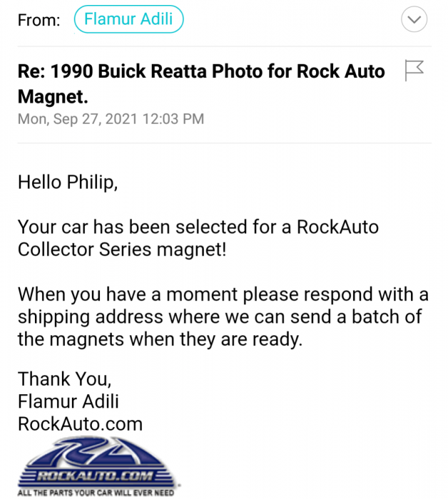Click the "All the parts your car" tagline
The height and width of the screenshot is (499, 448).
tap(96, 492)
